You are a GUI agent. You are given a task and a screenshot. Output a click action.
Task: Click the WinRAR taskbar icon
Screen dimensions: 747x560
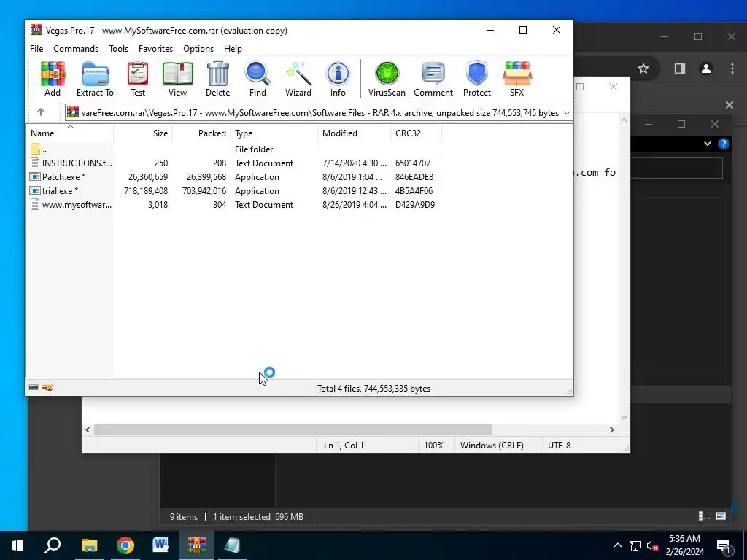click(196, 545)
